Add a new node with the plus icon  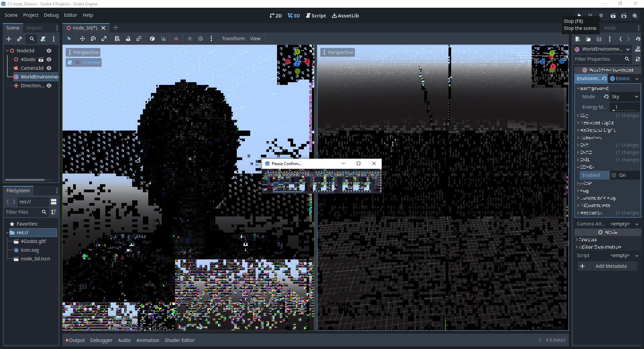tap(9, 39)
